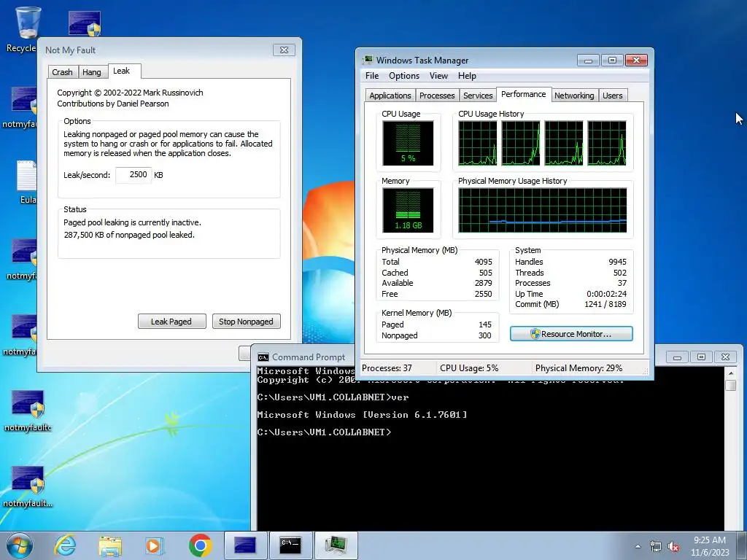Click the Command Prompt scroll up arrow

click(731, 373)
